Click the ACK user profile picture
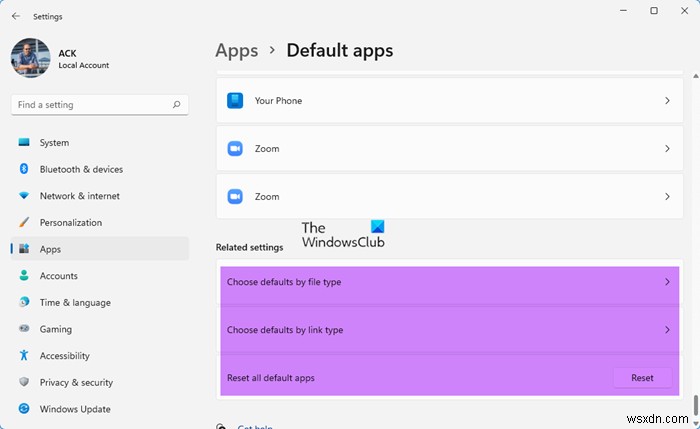 point(30,58)
